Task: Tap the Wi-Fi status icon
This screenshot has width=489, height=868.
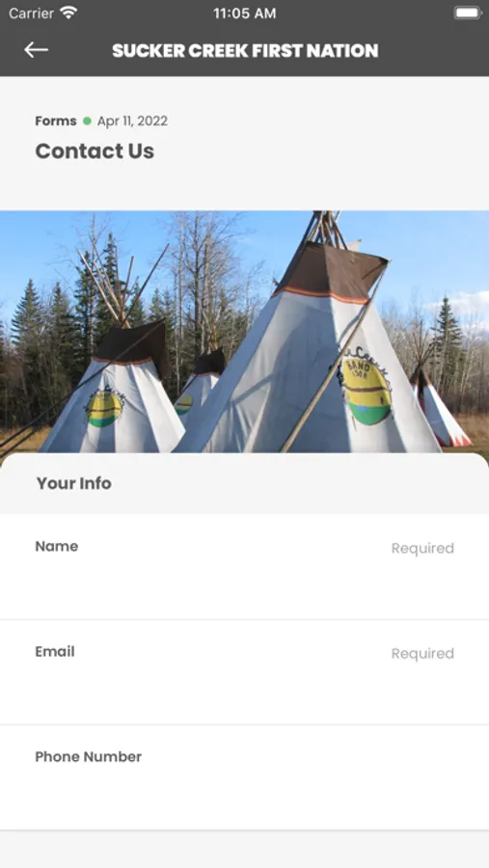Action: tap(68, 13)
